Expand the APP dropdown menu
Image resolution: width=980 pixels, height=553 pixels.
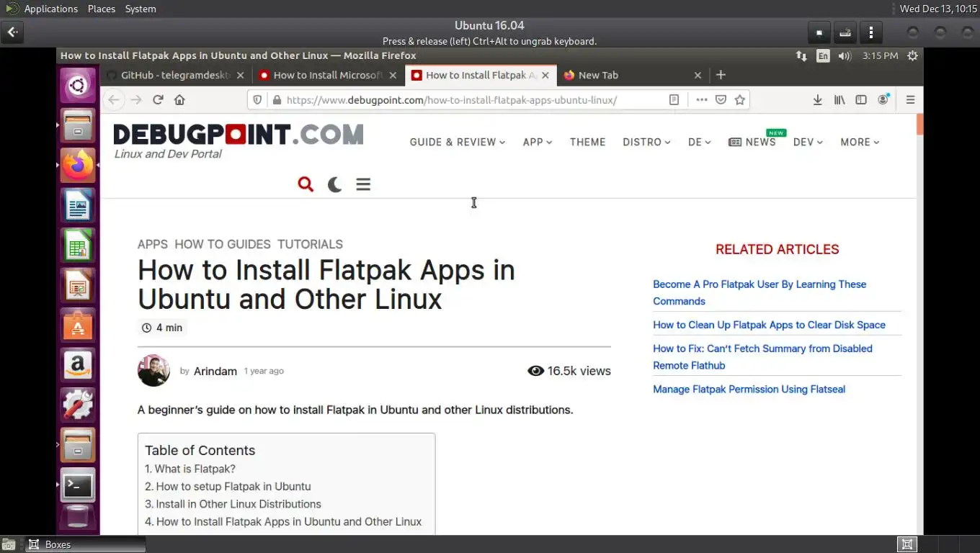(538, 142)
